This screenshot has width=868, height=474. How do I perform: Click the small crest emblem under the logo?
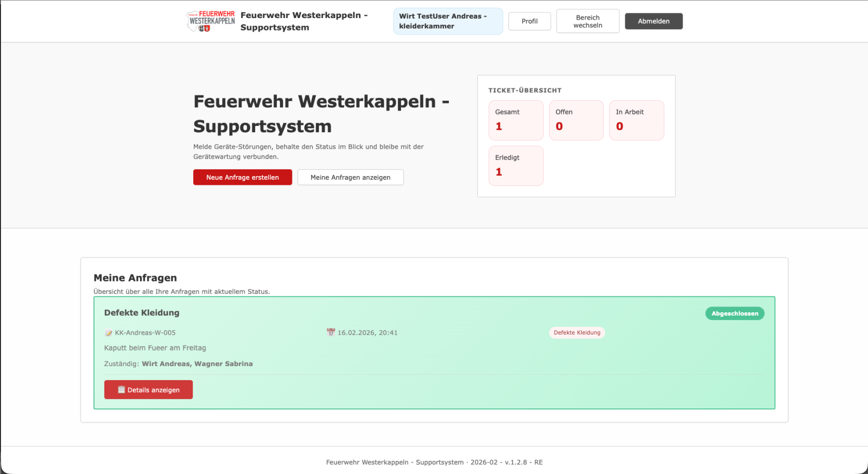tap(205, 28)
